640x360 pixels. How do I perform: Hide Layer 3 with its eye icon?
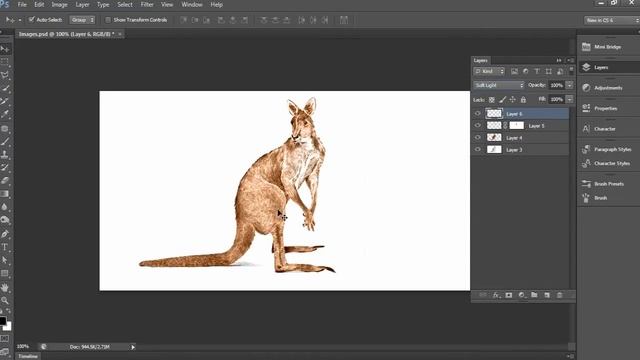click(478, 149)
